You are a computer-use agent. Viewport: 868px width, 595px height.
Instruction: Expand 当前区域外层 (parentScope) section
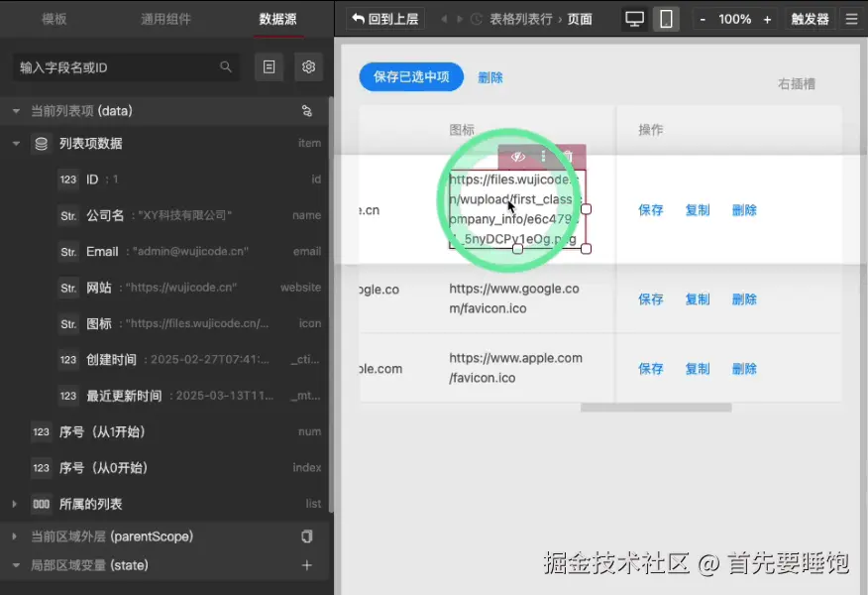[15, 536]
